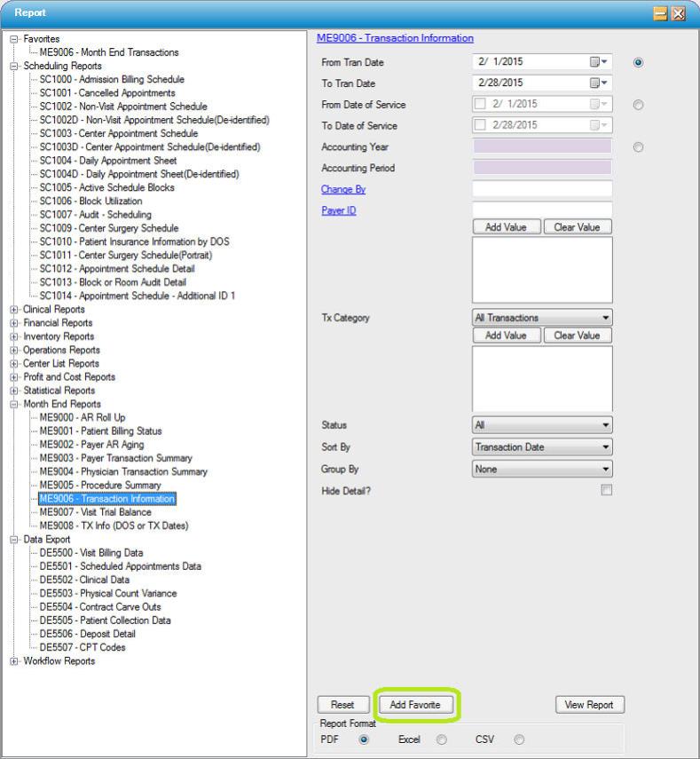700x759 pixels.
Task: Select DE5500 - Visit Billing Data export
Action: point(90,552)
